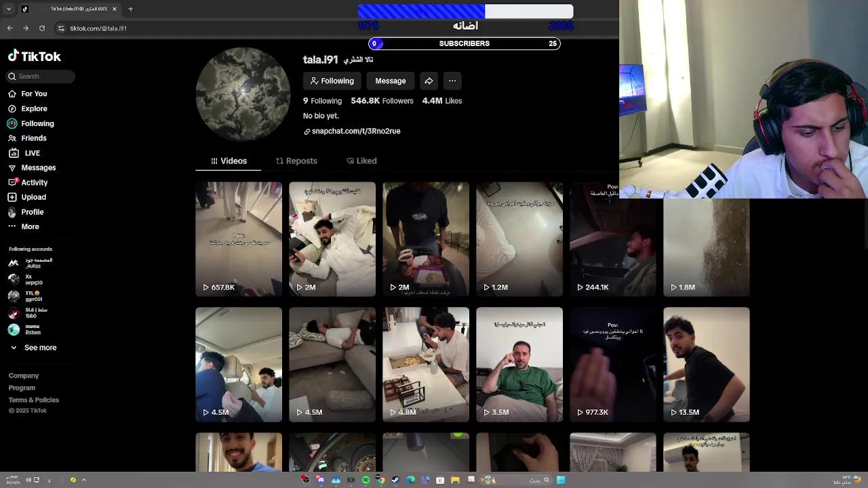Open File Explorer from the taskbar
The image size is (868, 488).
tap(455, 480)
